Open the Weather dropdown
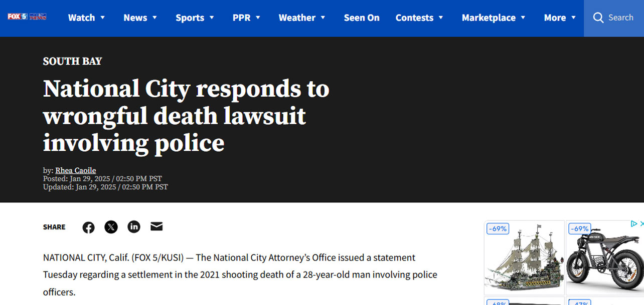This screenshot has height=305, width=644. [302, 18]
